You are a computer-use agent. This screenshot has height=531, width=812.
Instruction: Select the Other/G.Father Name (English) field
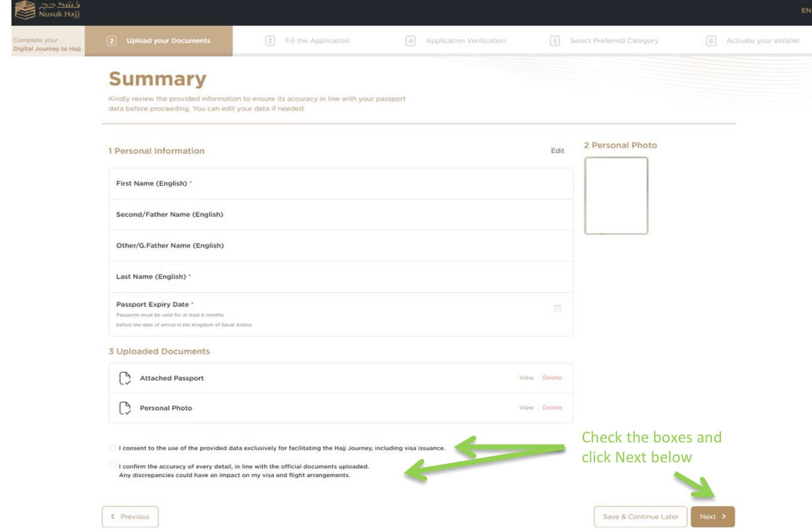click(x=341, y=246)
